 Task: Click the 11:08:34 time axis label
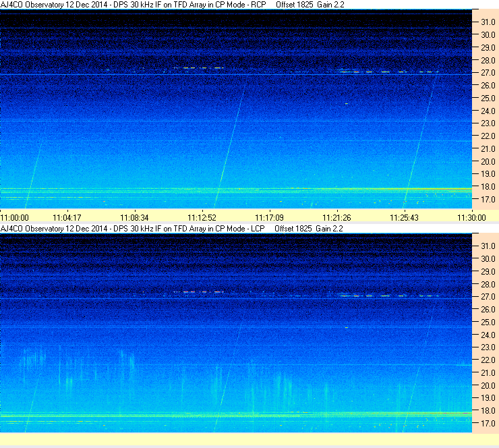click(134, 218)
